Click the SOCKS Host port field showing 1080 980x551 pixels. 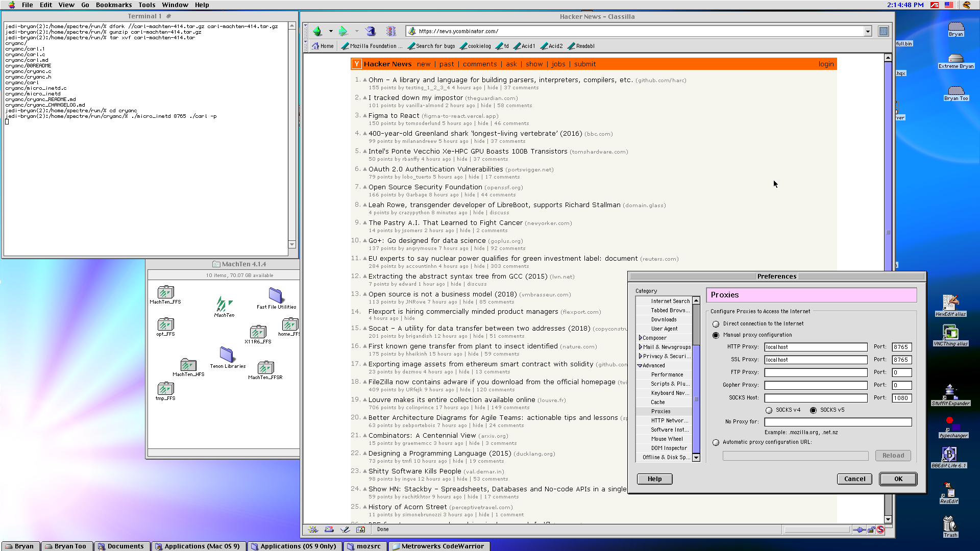click(x=901, y=398)
